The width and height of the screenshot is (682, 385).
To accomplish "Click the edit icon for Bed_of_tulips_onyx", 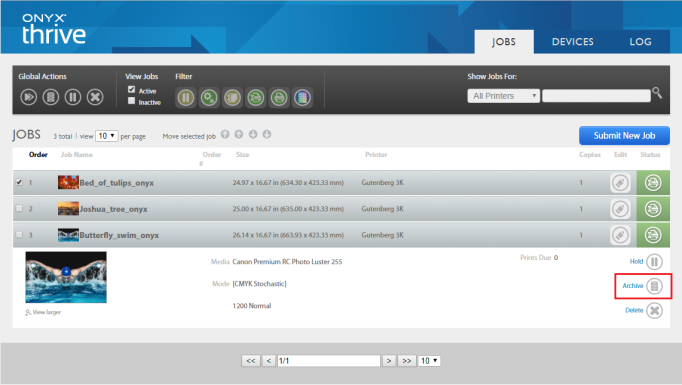I will [620, 183].
